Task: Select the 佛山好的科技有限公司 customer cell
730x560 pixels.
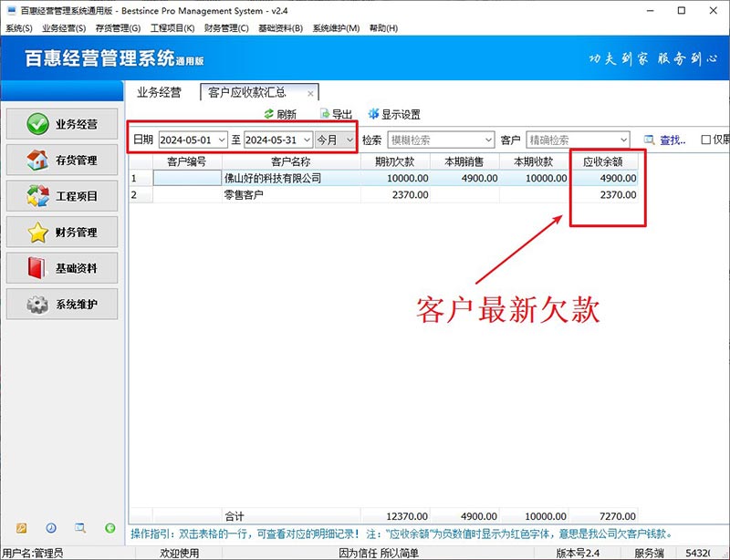Action: tap(291, 178)
